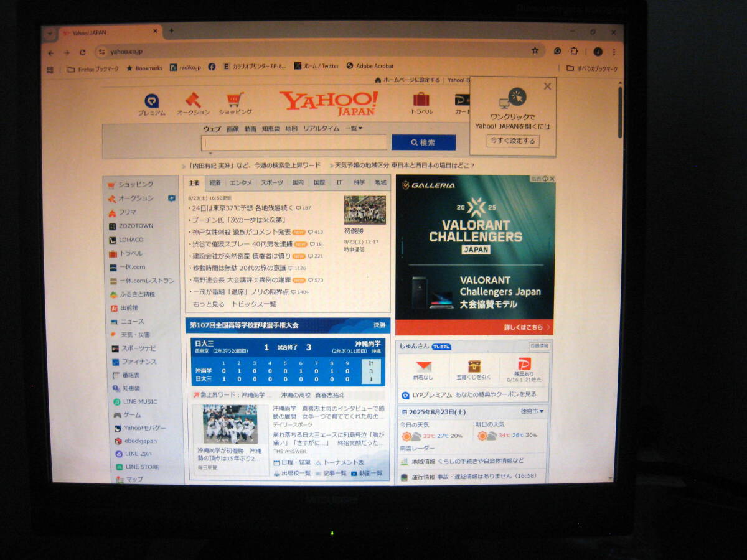Open the treasure chest lottery icon
This screenshot has height=560, width=747.
[x=474, y=366]
